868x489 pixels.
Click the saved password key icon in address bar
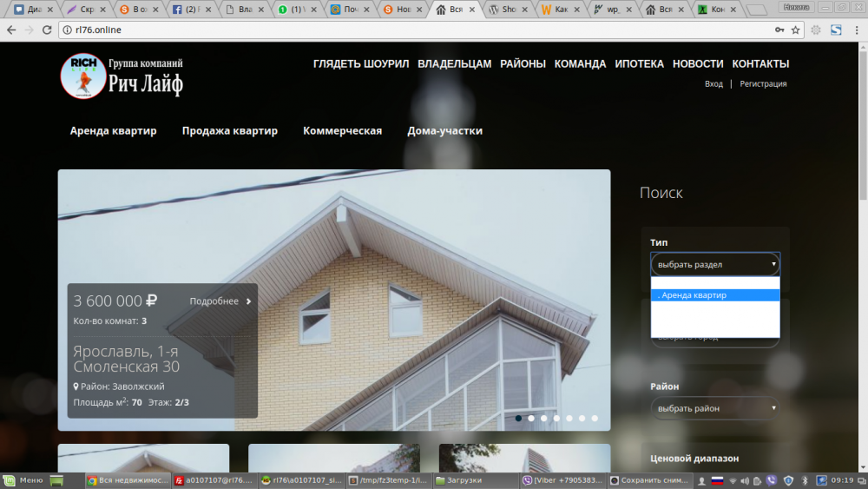click(x=779, y=30)
